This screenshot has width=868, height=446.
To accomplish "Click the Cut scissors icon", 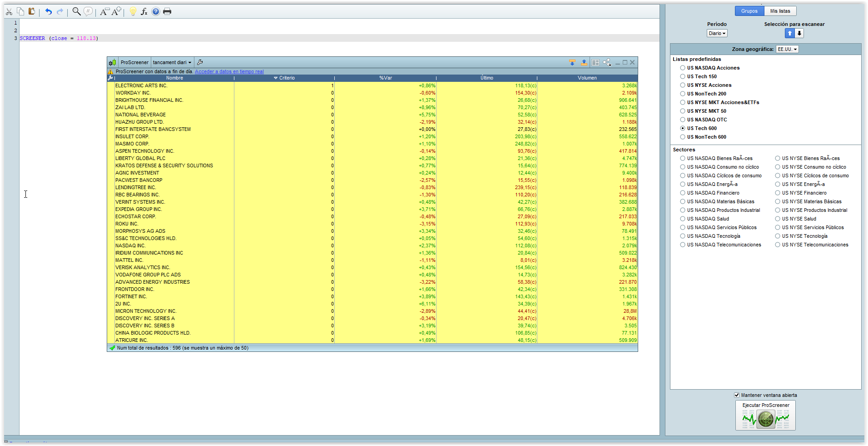I will [9, 11].
